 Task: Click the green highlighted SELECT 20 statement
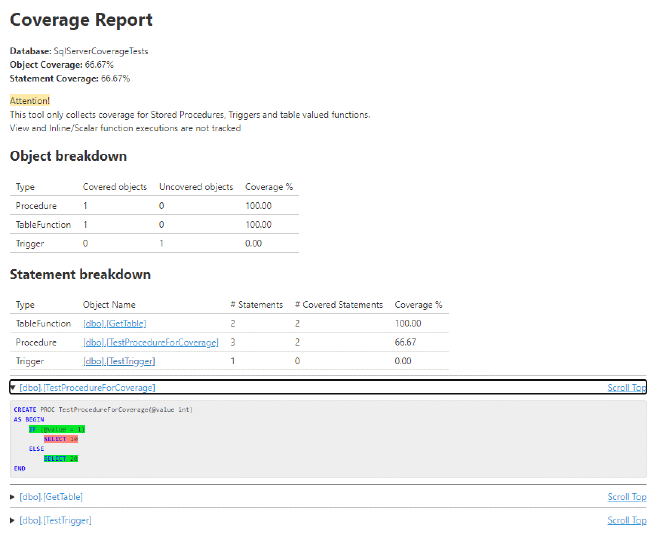pos(61,458)
